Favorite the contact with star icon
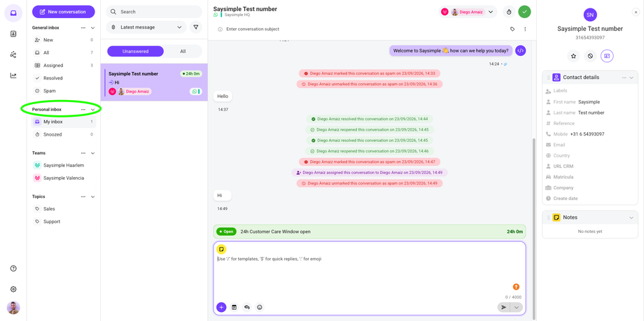Viewport: 644px width, 321px height. 574,56
